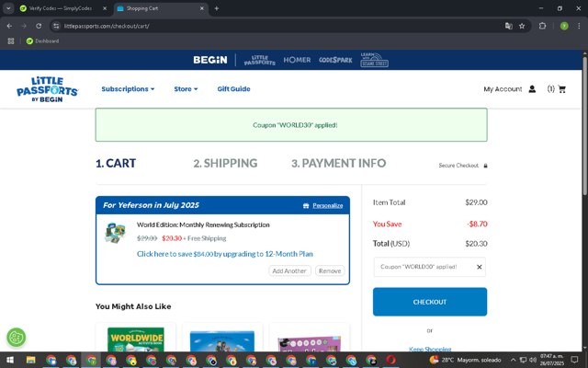
Task: Click the World Edition: Monthly Renewing Subscription title
Action: click(x=203, y=224)
